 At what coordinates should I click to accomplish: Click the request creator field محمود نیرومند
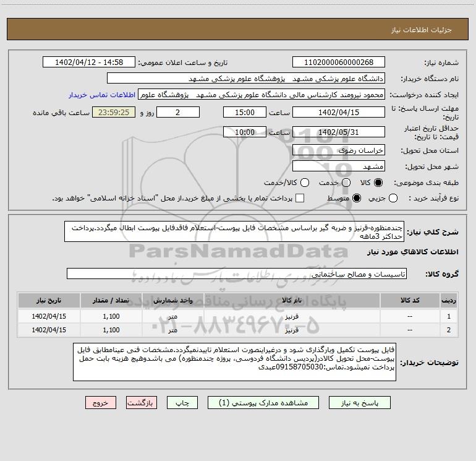click(261, 95)
